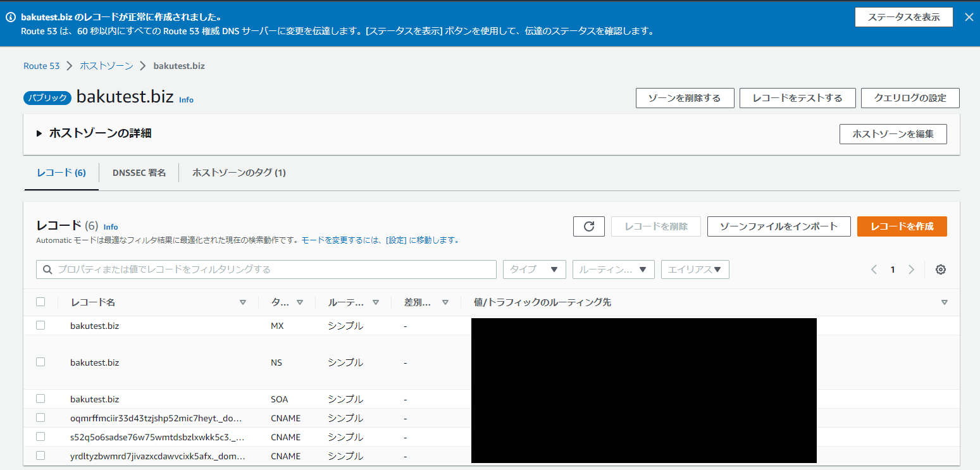
Task: Click the NS type cell
Action: click(276, 362)
